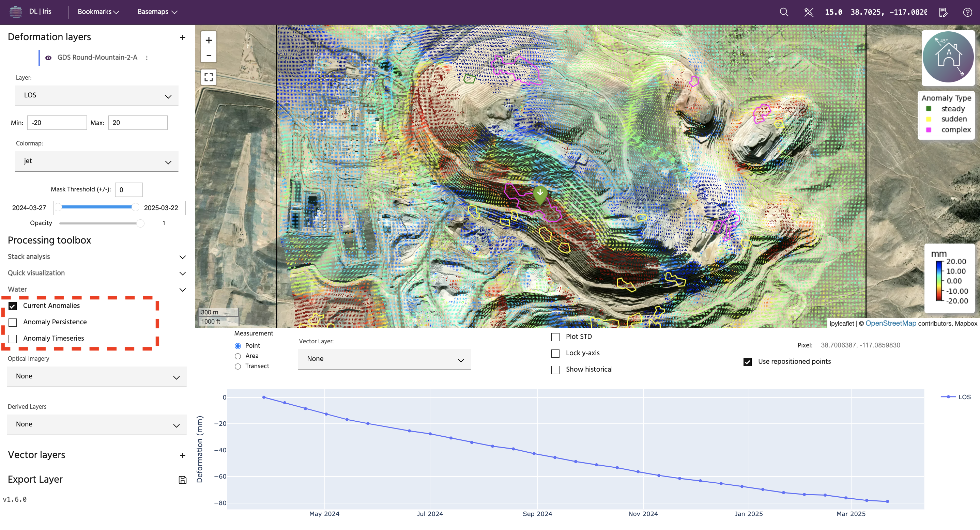Enable the Anomaly Persistence checkbox
980x530 pixels.
point(13,323)
